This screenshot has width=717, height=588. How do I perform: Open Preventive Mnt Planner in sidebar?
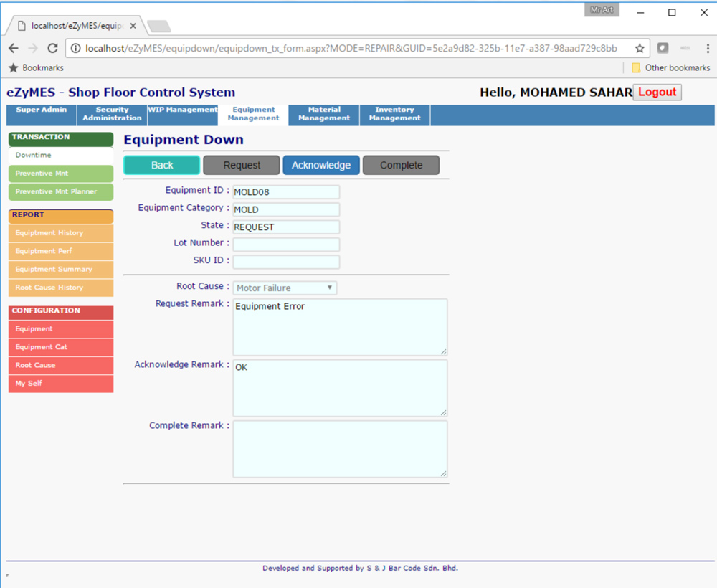click(x=60, y=191)
